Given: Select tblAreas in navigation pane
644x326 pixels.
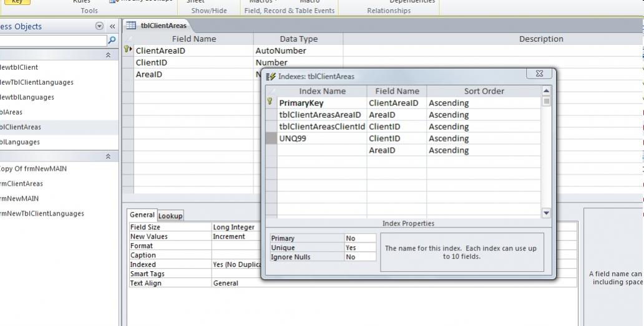Looking at the screenshot, I should tap(11, 112).
